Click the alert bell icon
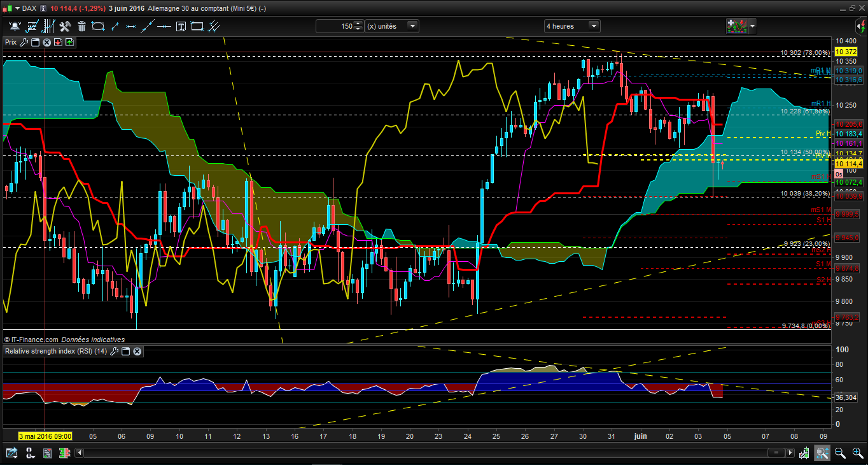 (x=14, y=26)
